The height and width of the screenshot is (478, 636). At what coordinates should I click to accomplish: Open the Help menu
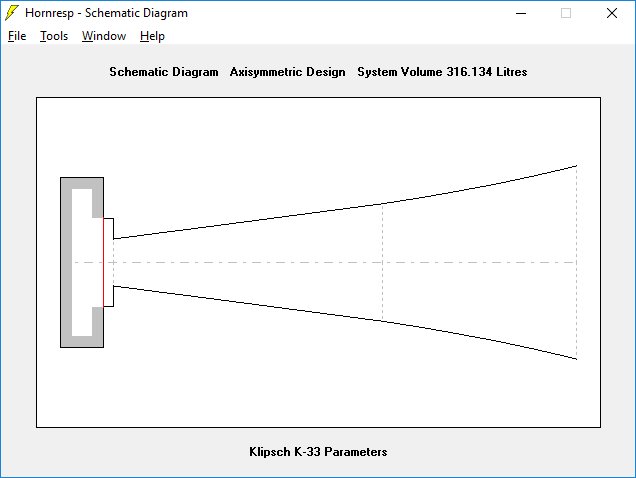(152, 36)
